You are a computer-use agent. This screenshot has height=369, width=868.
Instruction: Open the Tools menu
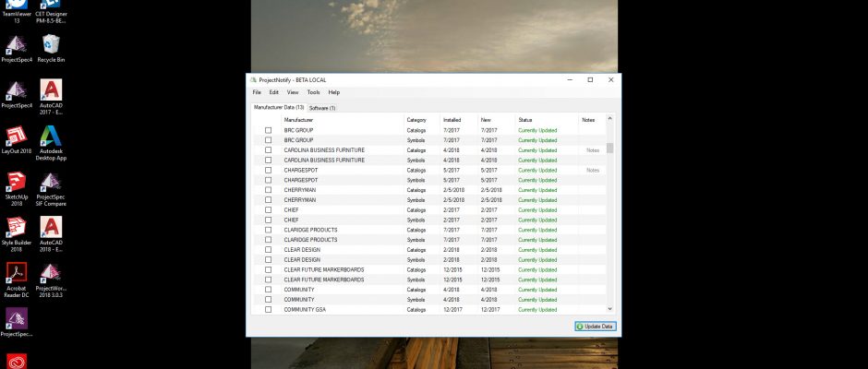click(x=313, y=92)
